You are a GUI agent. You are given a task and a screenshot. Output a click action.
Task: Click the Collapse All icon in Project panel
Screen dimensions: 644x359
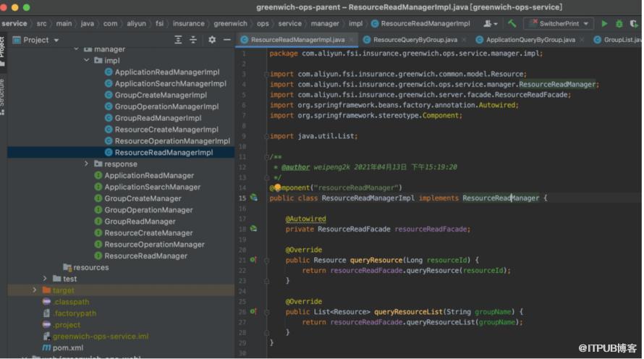coord(193,40)
